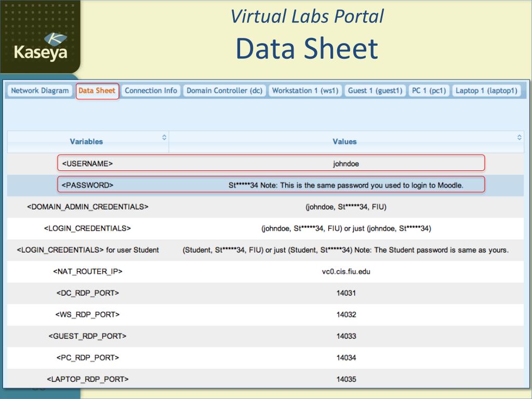Click the Kaseya logo
532x399 pixels.
click(x=41, y=47)
